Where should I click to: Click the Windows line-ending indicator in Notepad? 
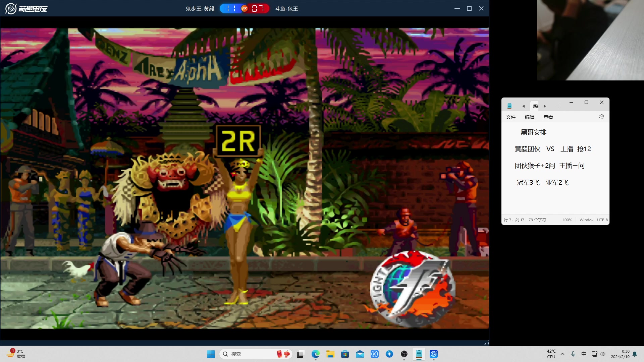[x=586, y=220]
